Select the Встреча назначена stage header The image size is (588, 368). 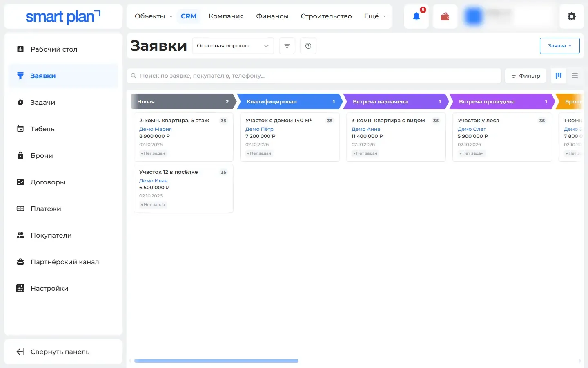[x=396, y=101]
